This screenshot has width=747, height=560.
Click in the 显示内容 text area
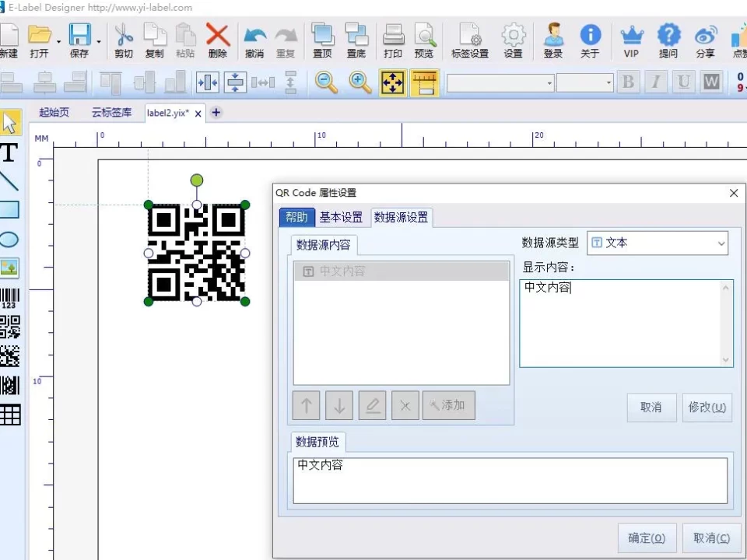coord(626,324)
